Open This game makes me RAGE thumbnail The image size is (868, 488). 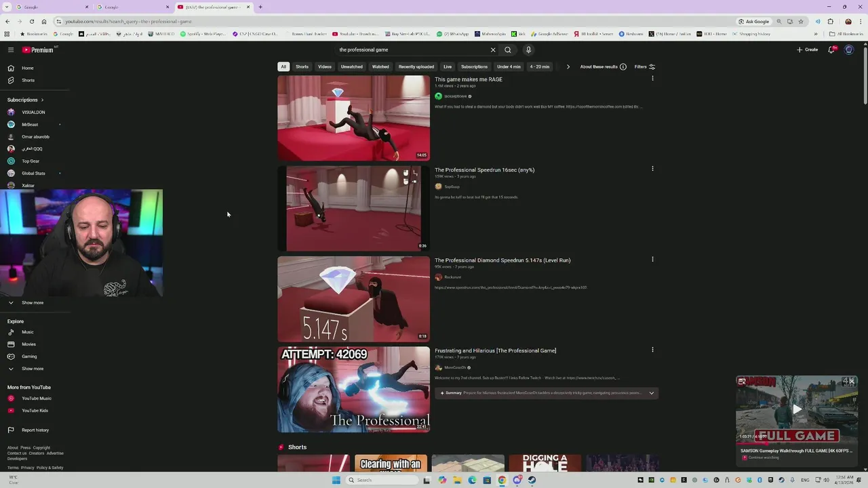point(353,118)
